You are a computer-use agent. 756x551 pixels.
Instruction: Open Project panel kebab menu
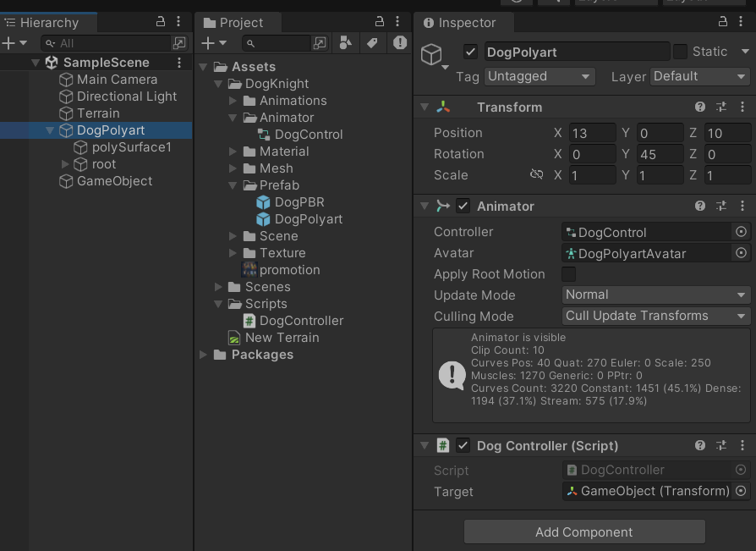397,21
